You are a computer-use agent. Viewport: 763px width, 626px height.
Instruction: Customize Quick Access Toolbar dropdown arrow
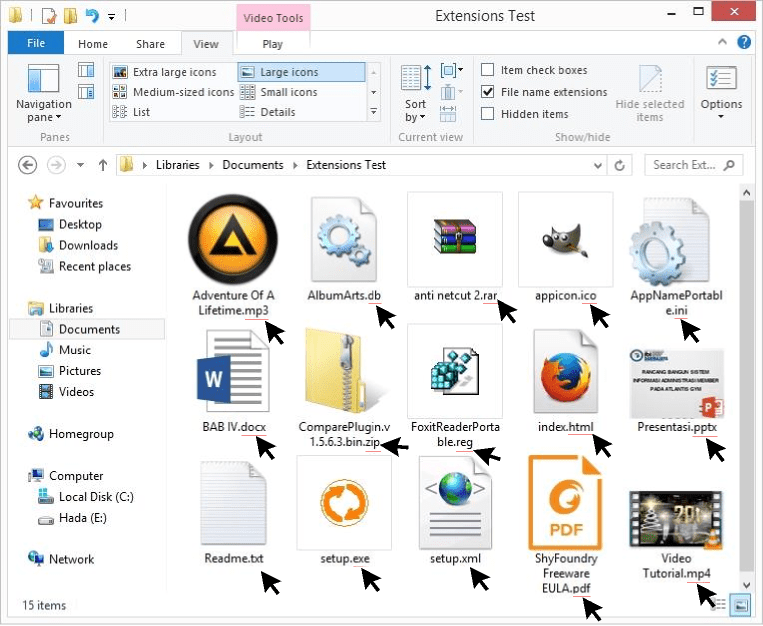[x=111, y=17]
